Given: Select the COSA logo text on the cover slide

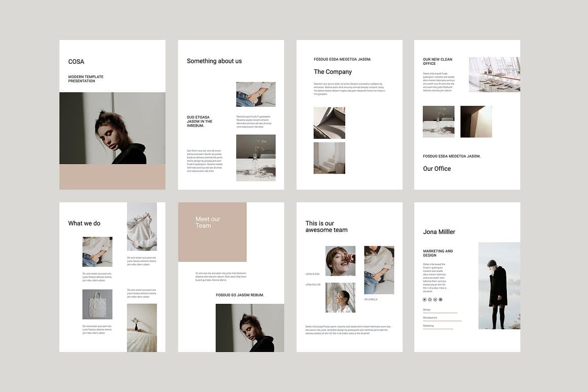Looking at the screenshot, I should click(76, 61).
